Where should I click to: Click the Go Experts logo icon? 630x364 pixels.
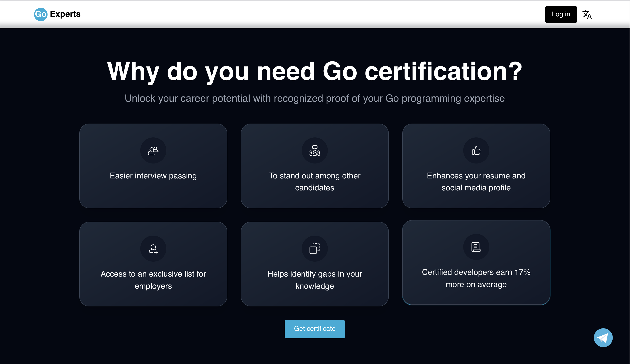tap(41, 14)
